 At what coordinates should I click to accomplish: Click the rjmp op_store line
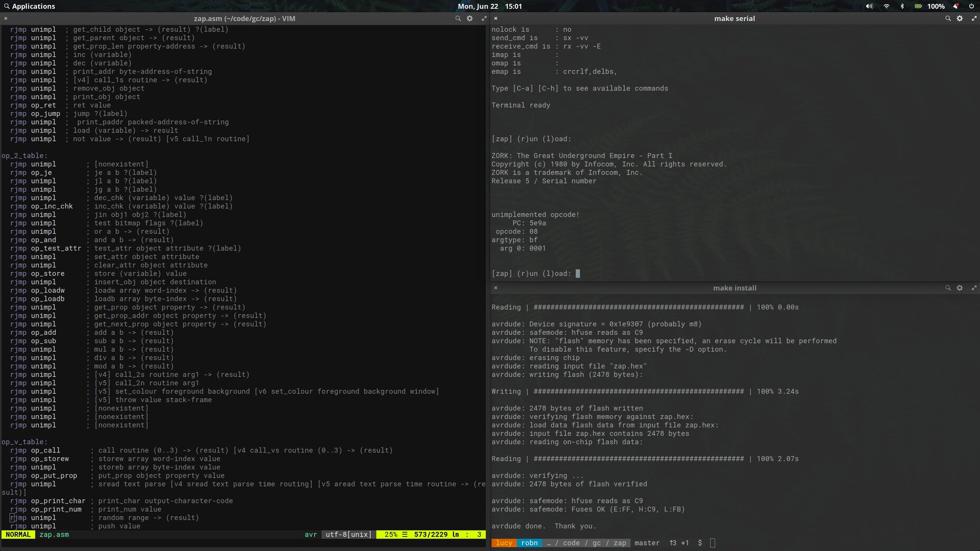click(x=98, y=274)
